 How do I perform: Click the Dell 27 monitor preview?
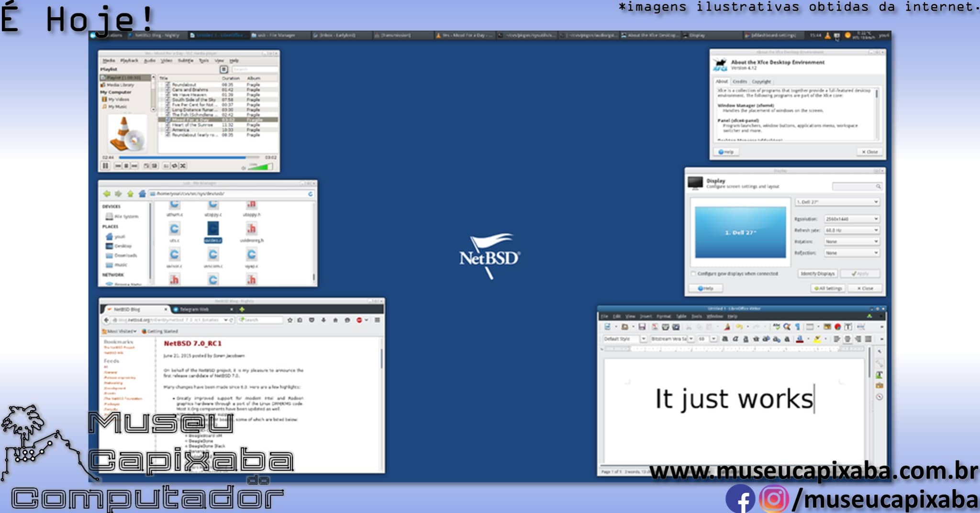click(740, 232)
